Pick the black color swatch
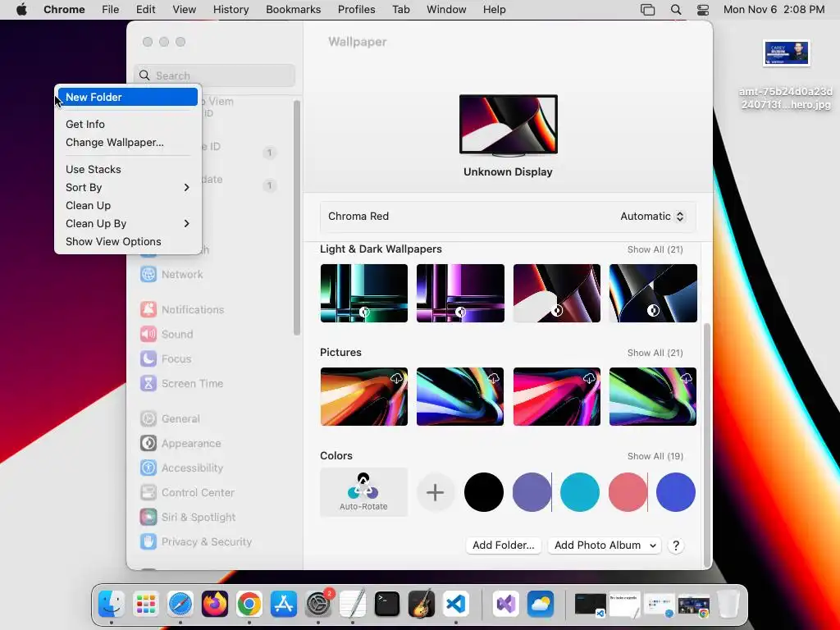 [484, 492]
